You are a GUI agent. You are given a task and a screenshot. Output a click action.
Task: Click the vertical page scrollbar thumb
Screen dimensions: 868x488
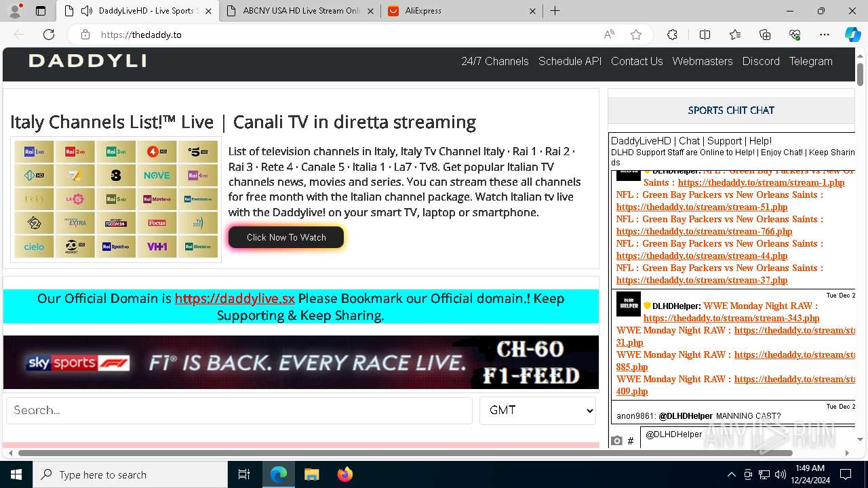coord(860,74)
